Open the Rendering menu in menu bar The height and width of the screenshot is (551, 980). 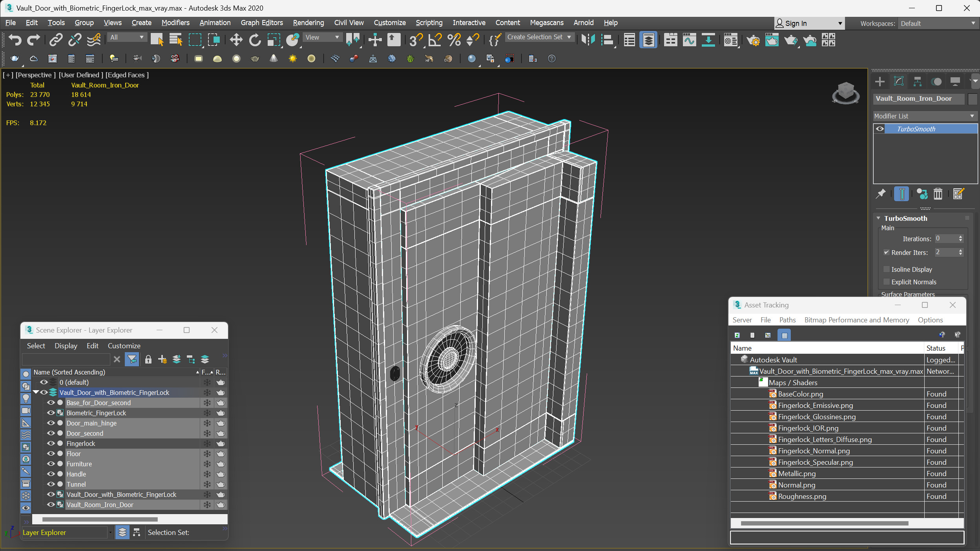(308, 22)
